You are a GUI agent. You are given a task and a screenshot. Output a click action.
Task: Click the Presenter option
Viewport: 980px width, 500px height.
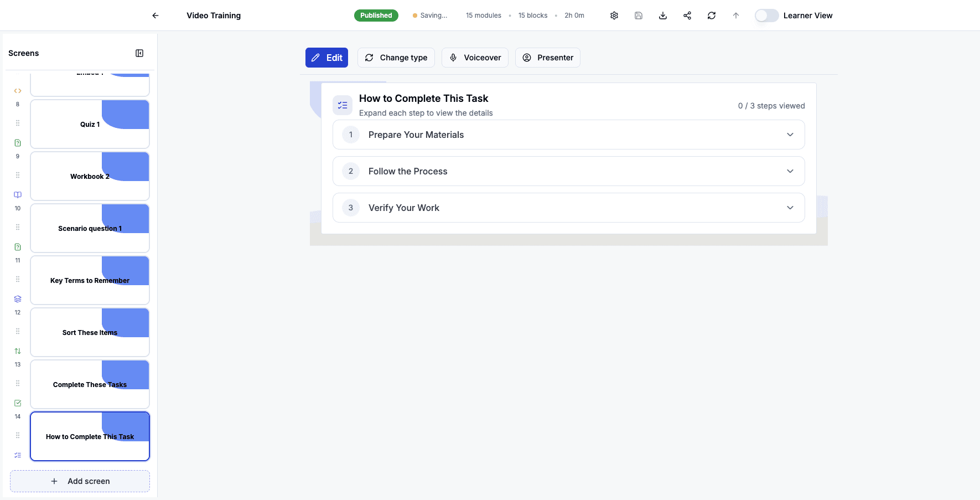pos(547,58)
